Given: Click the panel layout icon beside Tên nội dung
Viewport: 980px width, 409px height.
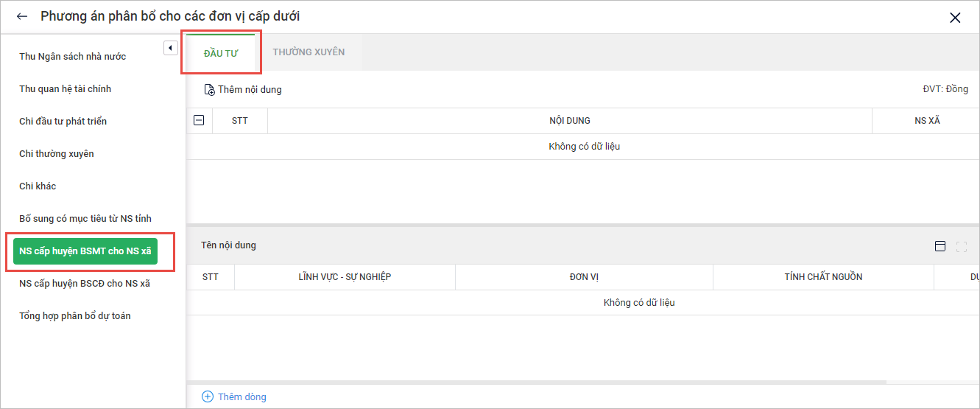Looking at the screenshot, I should [940, 246].
